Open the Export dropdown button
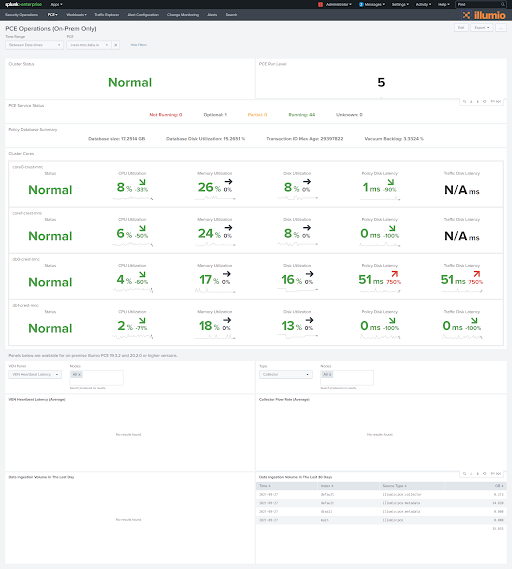Image resolution: width=512 pixels, height=569 pixels. (x=482, y=28)
